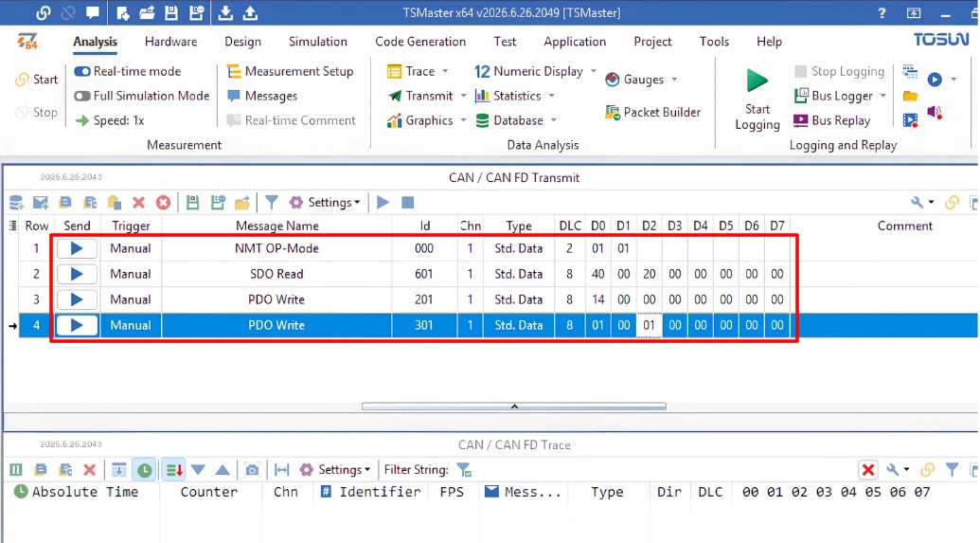Click the open project folder icon in title bar
The image size is (980, 543).
pyautogui.click(x=147, y=12)
